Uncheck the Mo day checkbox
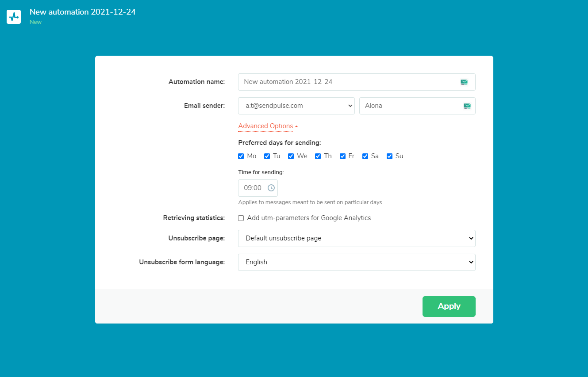The width and height of the screenshot is (588, 377). tap(241, 156)
